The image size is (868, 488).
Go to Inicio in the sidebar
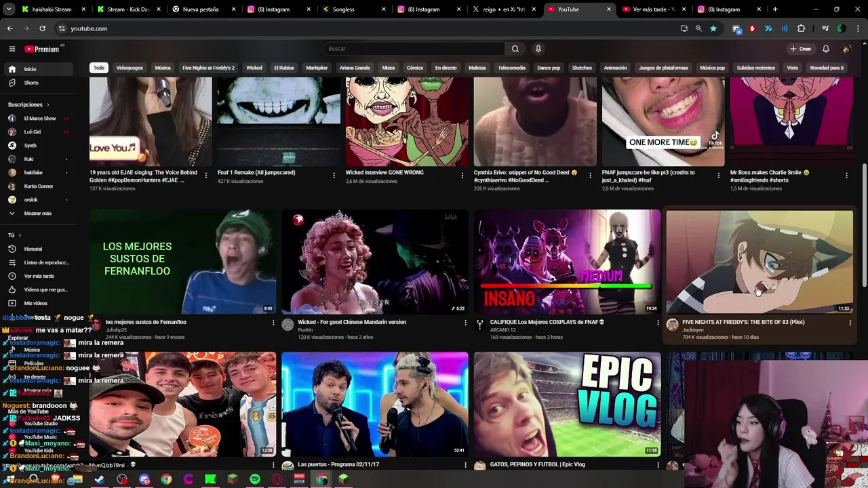pos(40,69)
